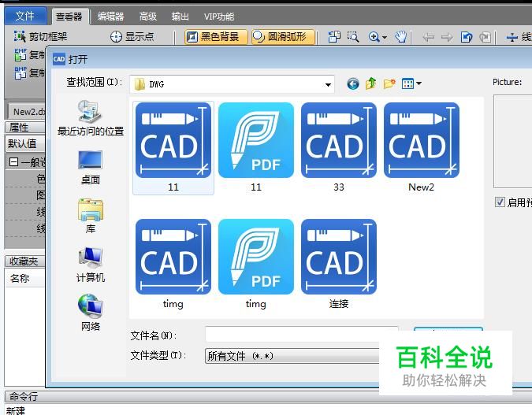Open 最近访问的位置 in places bar
The image size is (532, 415).
(x=91, y=117)
